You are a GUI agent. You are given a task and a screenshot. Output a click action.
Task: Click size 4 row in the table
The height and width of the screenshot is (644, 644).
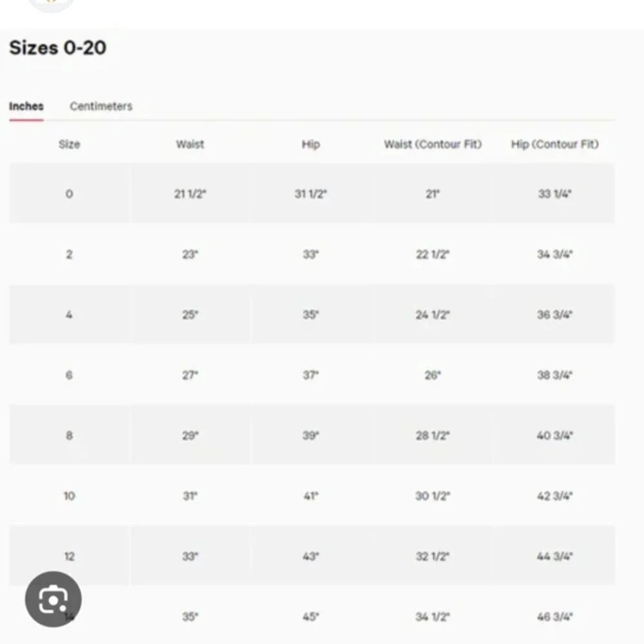point(69,314)
